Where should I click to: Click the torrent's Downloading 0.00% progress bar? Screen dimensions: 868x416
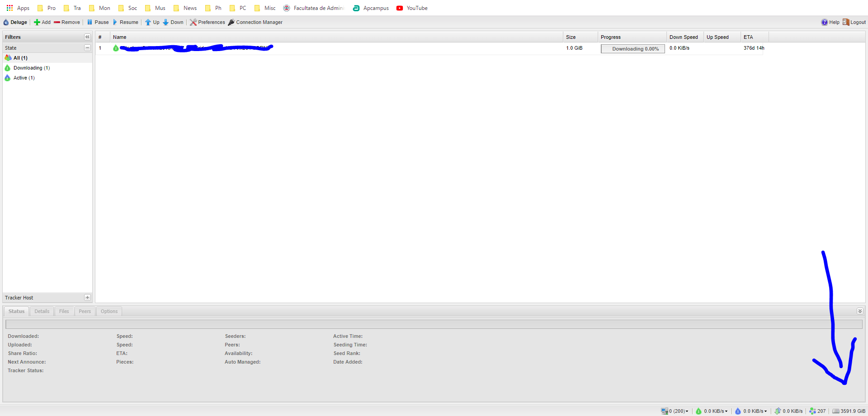[x=632, y=49]
